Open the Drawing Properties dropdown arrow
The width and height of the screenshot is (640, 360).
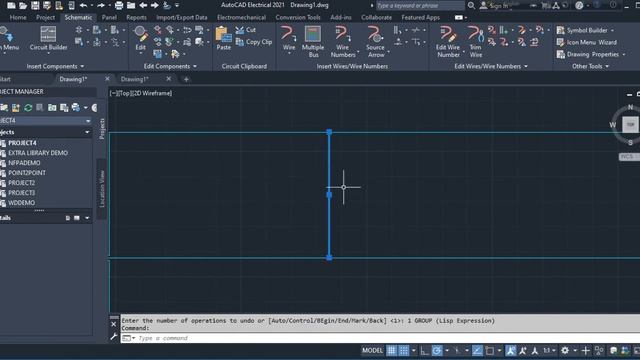click(x=624, y=55)
